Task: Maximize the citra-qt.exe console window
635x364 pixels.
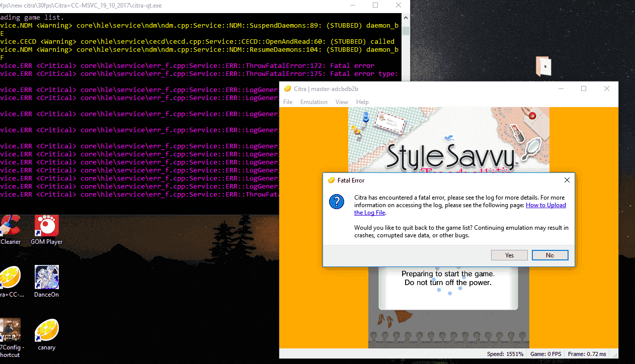Action: click(375, 5)
